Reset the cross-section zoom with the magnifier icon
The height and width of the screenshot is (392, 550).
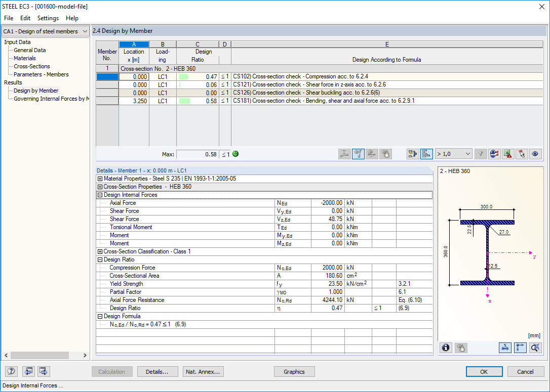coord(534,347)
